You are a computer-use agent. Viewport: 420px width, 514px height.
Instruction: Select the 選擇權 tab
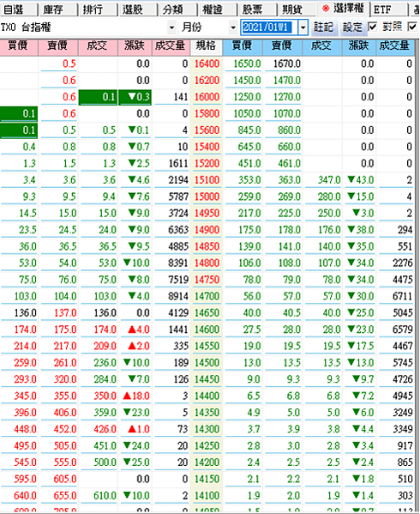tap(344, 9)
